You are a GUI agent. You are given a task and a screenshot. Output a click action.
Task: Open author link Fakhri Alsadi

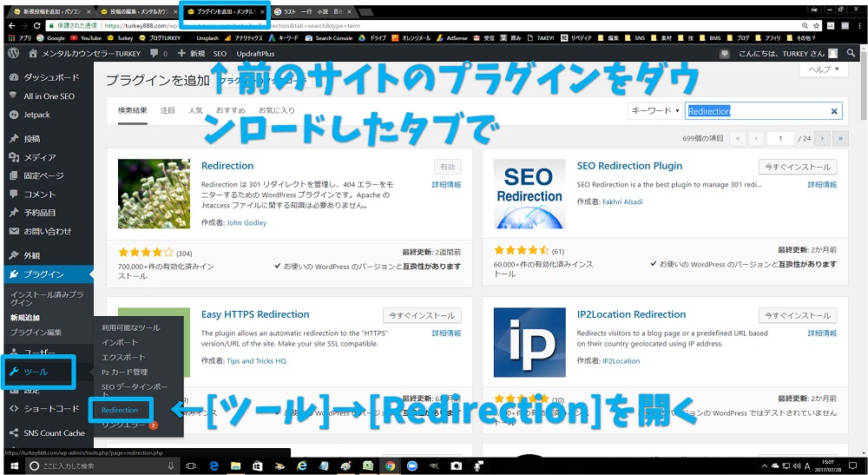tap(622, 202)
